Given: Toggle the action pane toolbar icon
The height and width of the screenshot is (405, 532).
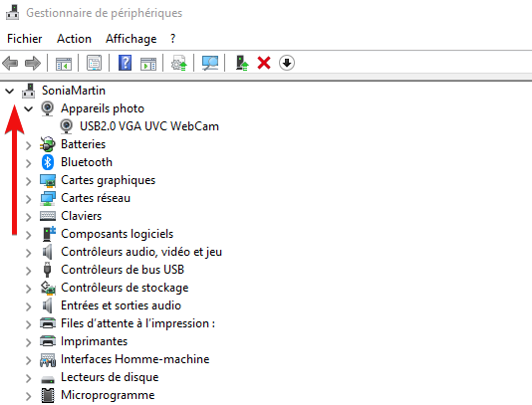Looking at the screenshot, I should click(x=148, y=63).
